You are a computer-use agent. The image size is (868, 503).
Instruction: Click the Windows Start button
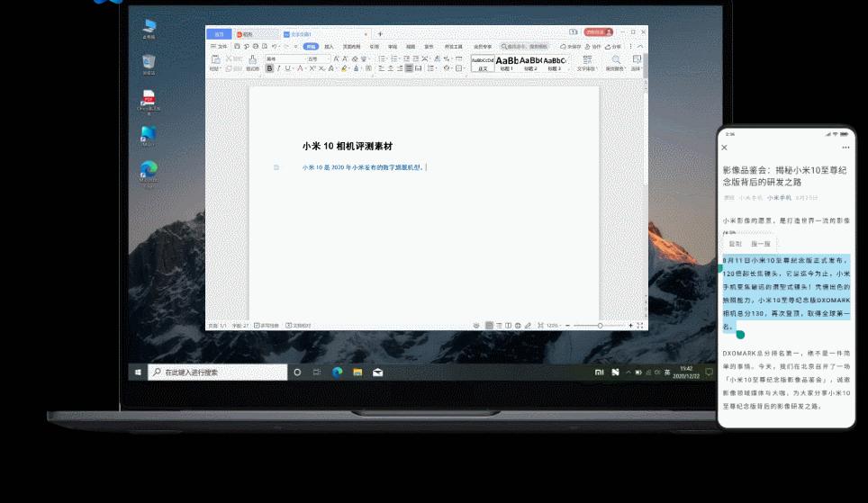[x=138, y=373]
